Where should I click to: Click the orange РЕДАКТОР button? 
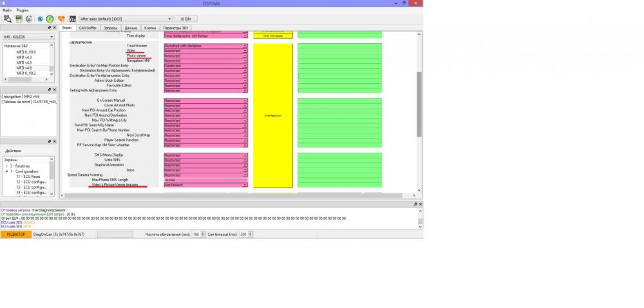[x=15, y=234]
